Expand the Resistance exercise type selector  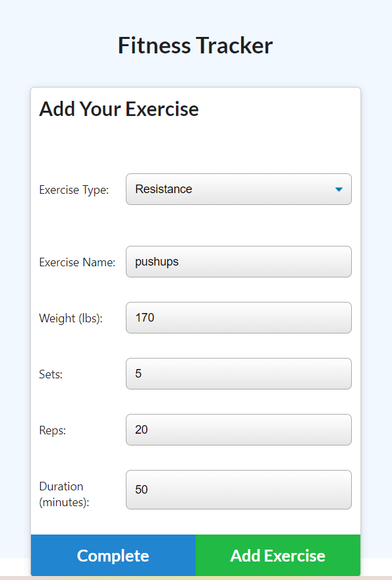(238, 189)
